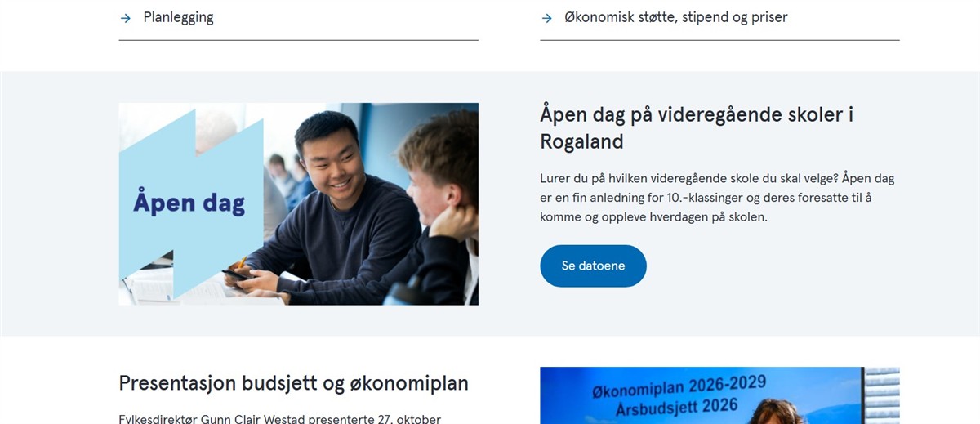Click the Se datoene button

click(x=593, y=266)
